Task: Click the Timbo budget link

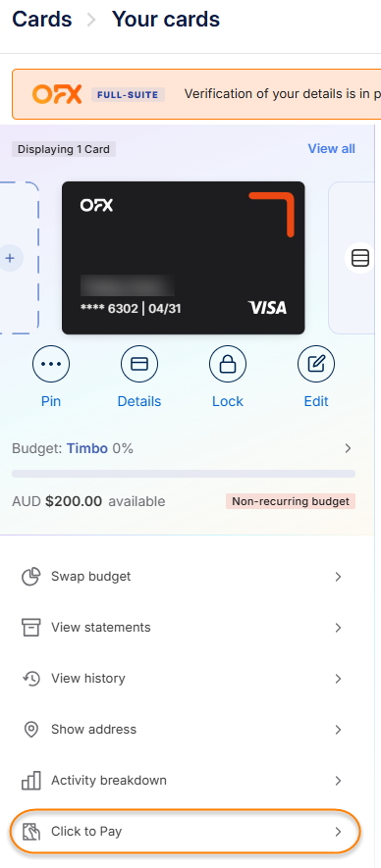Action: pyautogui.click(x=87, y=448)
